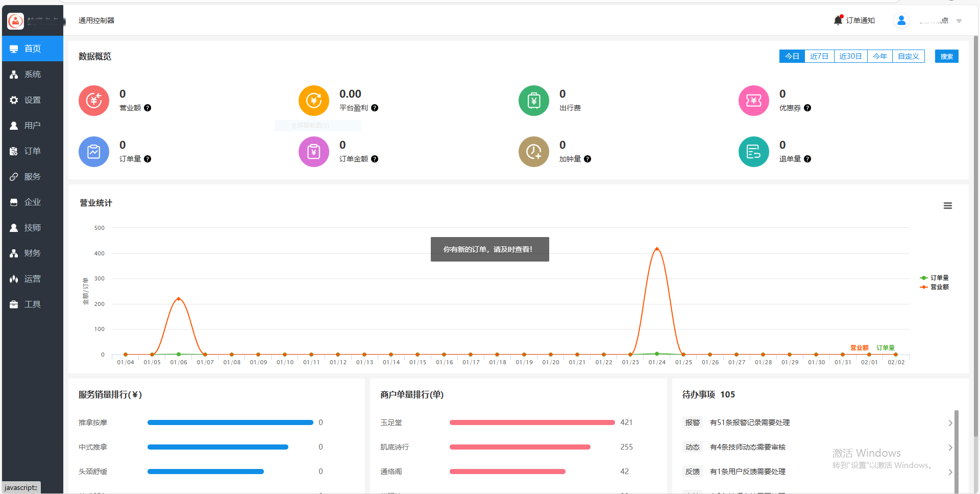This screenshot has height=494, width=980.
Task: Expand the 动态 technician review to-do item
Action: (x=950, y=448)
